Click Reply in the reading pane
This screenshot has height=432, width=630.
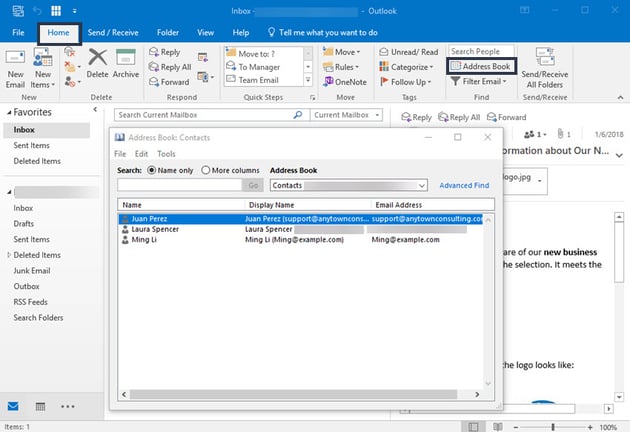pyautogui.click(x=417, y=117)
